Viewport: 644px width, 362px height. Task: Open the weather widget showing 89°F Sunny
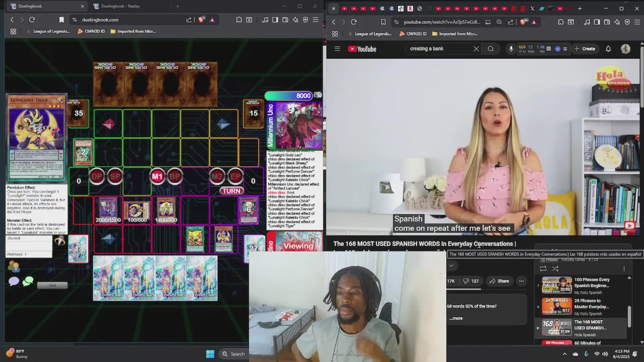(17, 353)
